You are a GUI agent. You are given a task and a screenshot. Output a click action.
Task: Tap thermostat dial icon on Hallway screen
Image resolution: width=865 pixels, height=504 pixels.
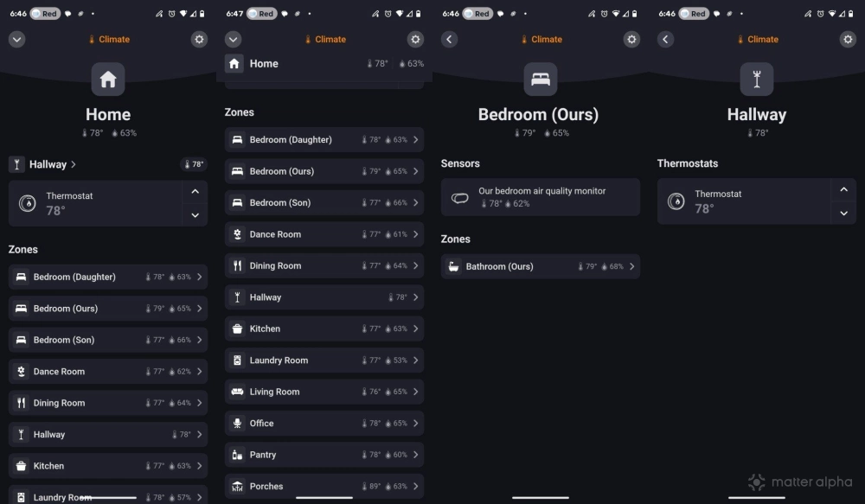676,201
